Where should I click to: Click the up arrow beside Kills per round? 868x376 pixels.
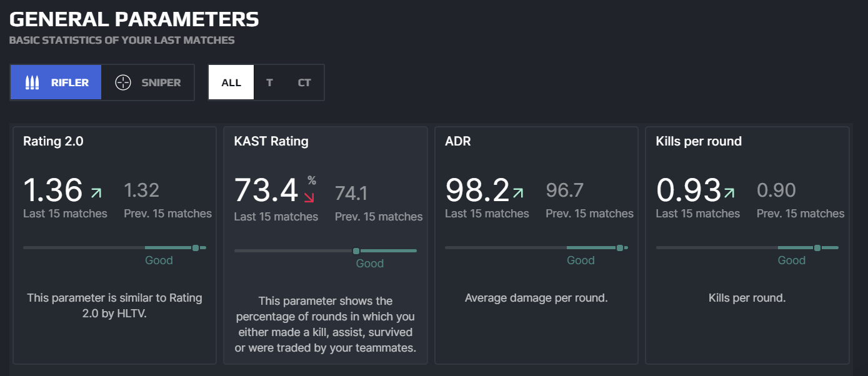[729, 193]
